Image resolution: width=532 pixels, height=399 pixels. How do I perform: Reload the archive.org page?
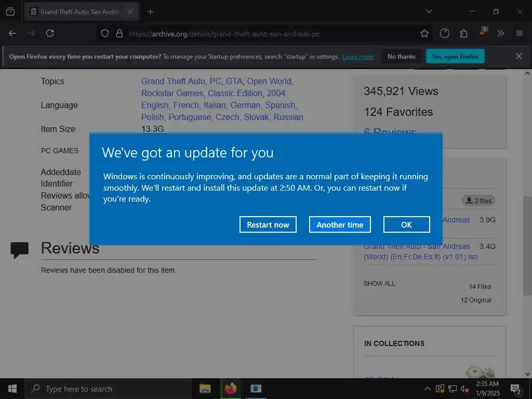pyautogui.click(x=50, y=34)
